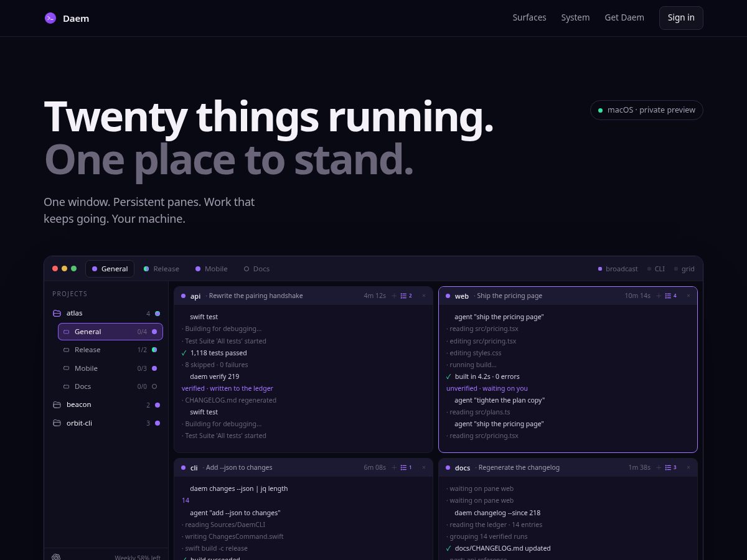Screen dimensions: 747x560
Task: Click the Daem logo icon
Action: pyautogui.click(x=50, y=18)
